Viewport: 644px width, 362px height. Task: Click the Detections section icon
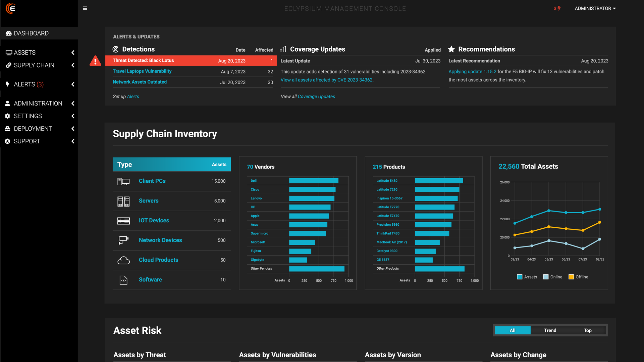[x=116, y=49]
